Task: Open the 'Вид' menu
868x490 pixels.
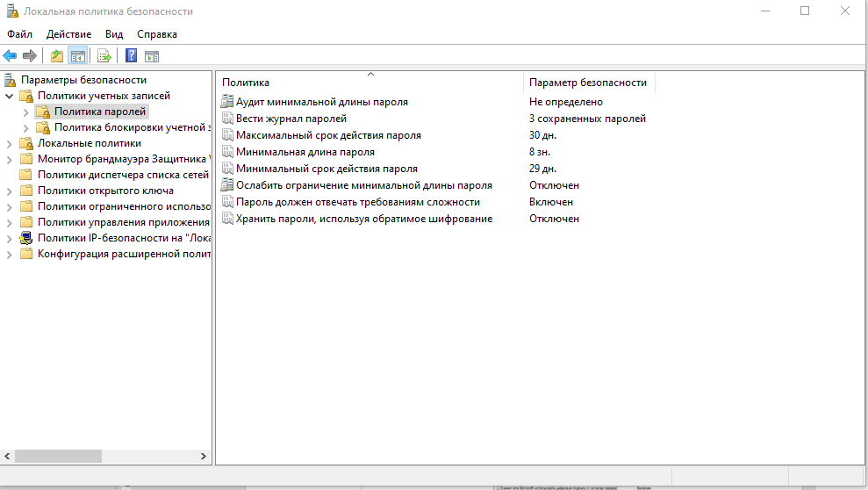Action: click(x=114, y=34)
